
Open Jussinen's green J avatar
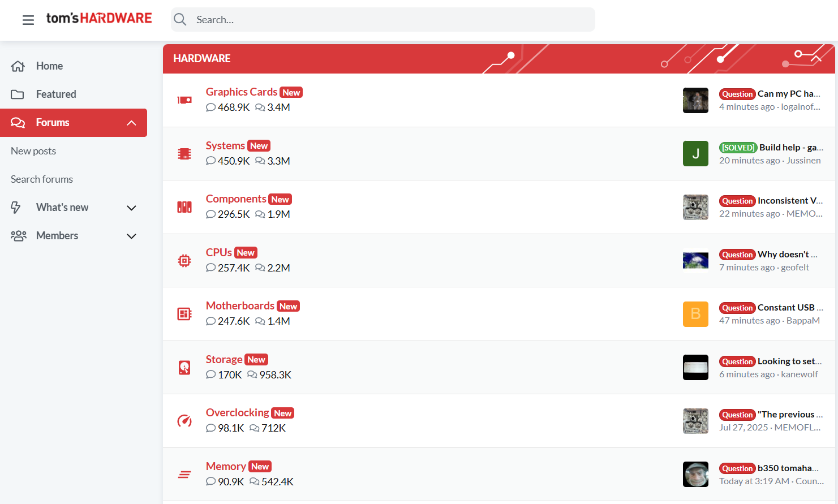click(695, 154)
